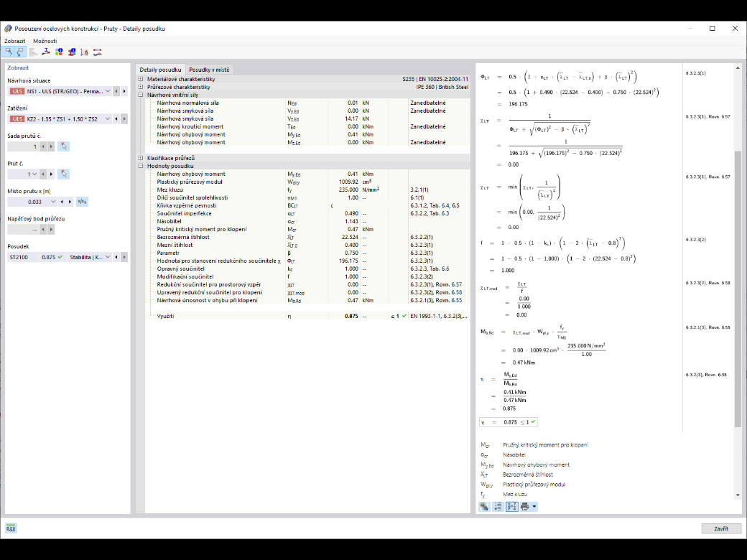Select the Návrhový kroutící moment row

tap(307, 126)
